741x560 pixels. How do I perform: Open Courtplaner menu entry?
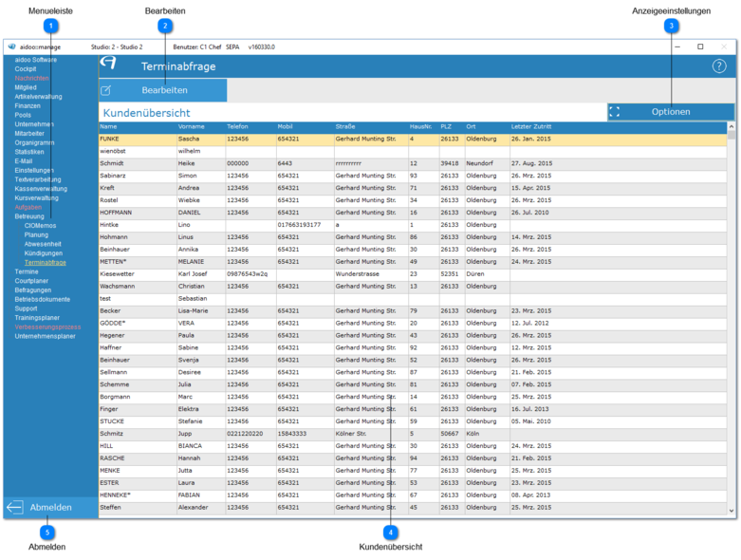31,281
